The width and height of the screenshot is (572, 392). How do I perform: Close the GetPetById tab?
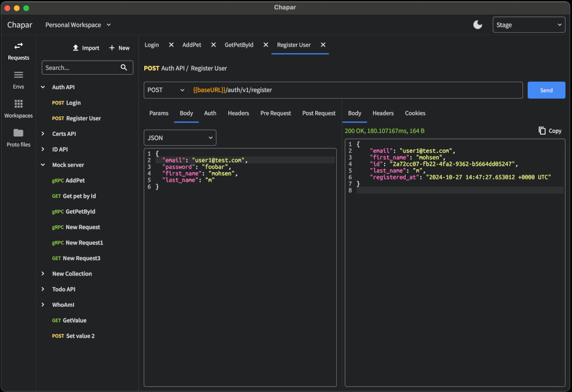[x=266, y=45]
